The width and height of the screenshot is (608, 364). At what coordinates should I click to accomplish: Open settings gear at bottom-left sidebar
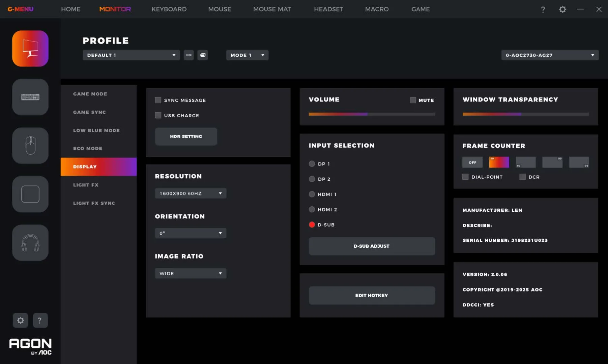(21, 320)
